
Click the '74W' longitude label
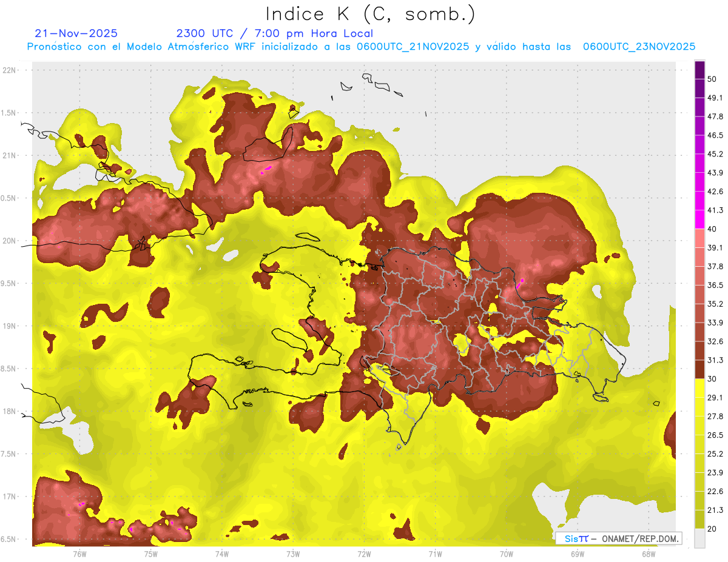click(221, 554)
